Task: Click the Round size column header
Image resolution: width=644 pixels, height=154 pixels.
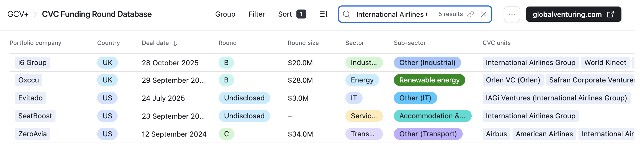Action: (x=303, y=43)
